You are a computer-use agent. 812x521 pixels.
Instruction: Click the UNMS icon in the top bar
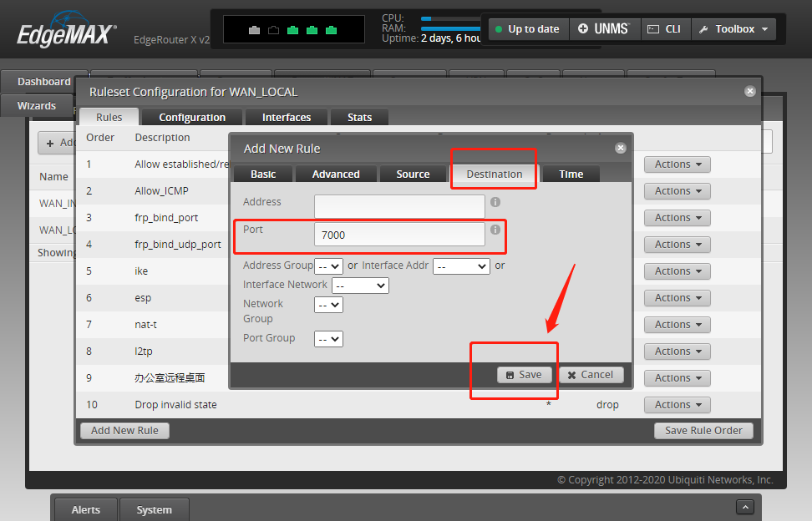click(x=585, y=28)
